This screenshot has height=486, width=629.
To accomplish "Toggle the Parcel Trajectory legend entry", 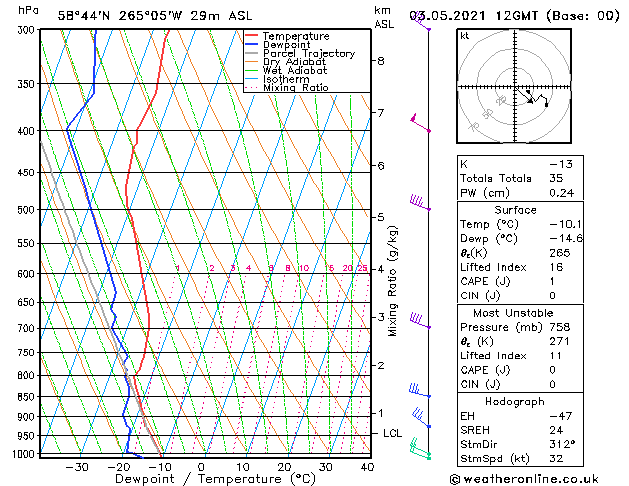I will click(x=308, y=54).
